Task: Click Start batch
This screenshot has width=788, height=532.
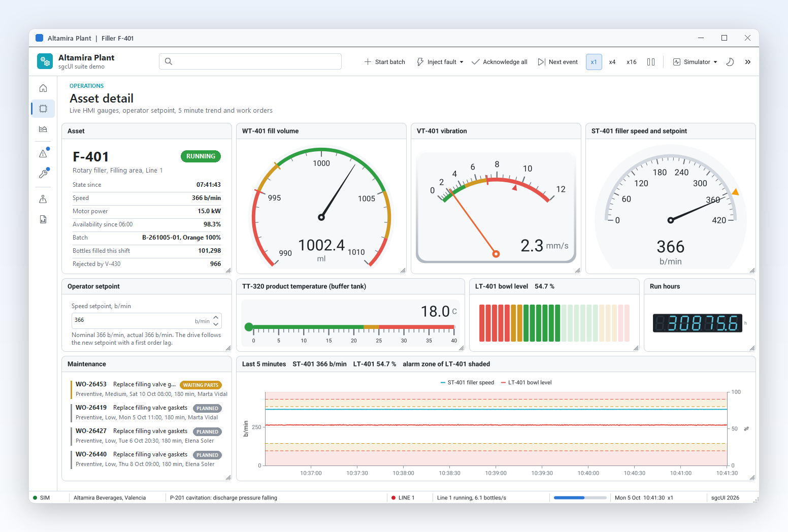Action: [x=385, y=62]
